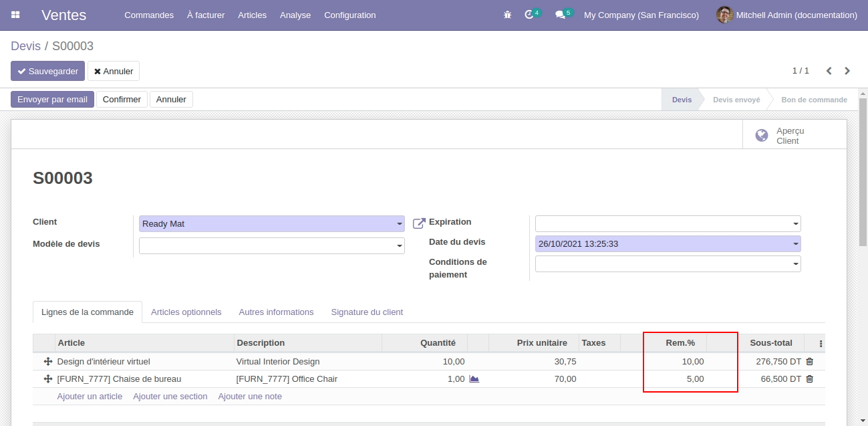
Task: Click Annuler next to Confirmer
Action: (x=171, y=100)
